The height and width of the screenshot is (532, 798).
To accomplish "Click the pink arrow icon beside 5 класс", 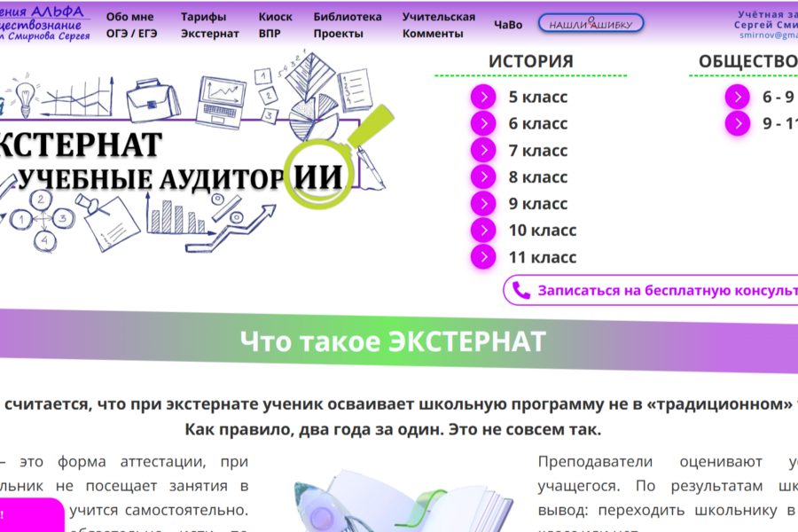I will point(483,98).
